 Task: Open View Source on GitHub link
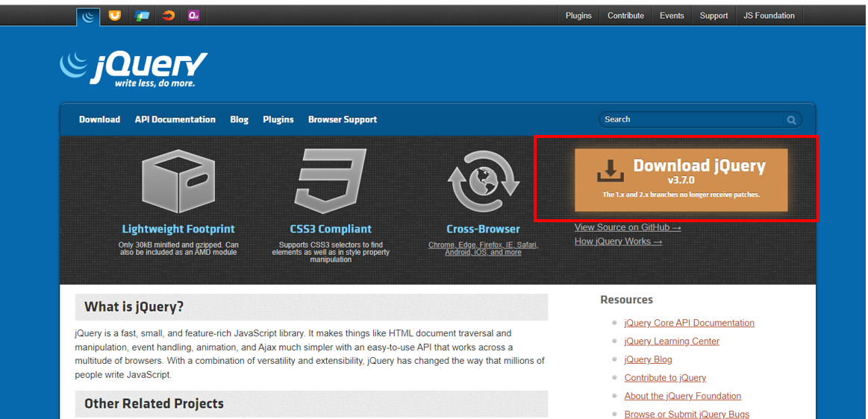pos(628,227)
